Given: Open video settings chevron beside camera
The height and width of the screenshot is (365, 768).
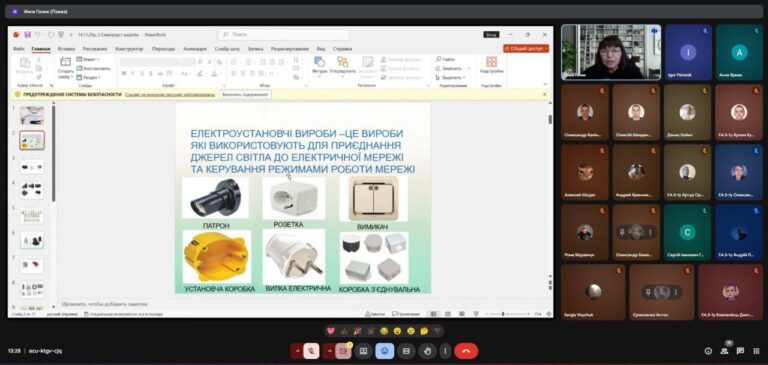Looking at the screenshot, I should [329, 351].
